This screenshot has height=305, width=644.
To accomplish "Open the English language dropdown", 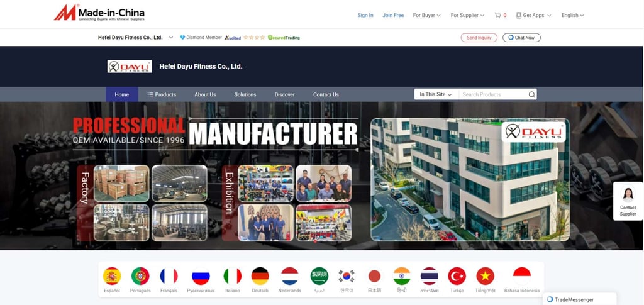I will [x=572, y=15].
